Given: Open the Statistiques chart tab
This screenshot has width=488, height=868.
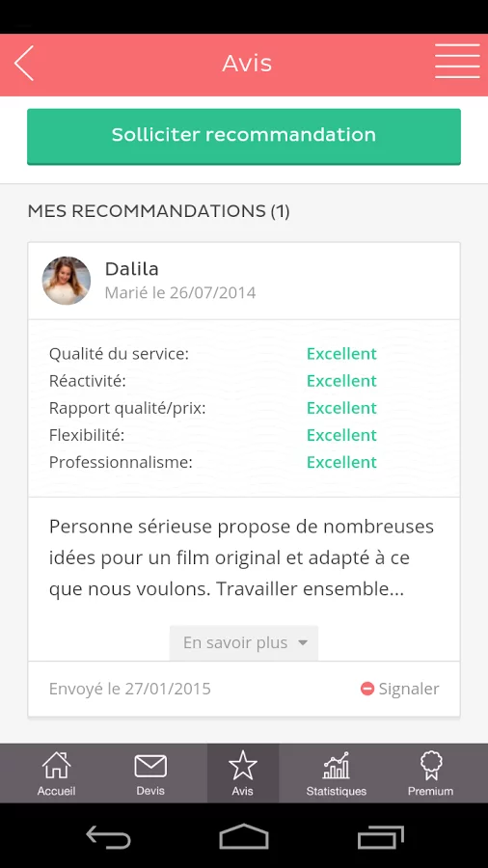Looking at the screenshot, I should [x=337, y=773].
